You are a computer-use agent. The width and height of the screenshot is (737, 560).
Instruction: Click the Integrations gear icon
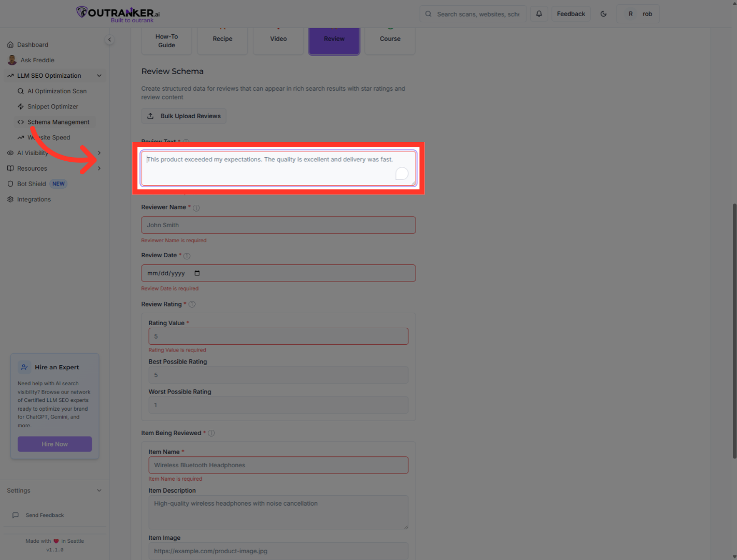(x=10, y=200)
